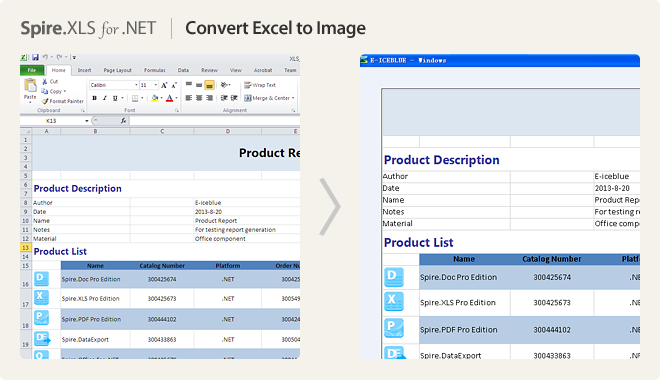Viewport: 660px width, 380px height.
Task: Align text to the top
Action: pyautogui.click(x=189, y=85)
